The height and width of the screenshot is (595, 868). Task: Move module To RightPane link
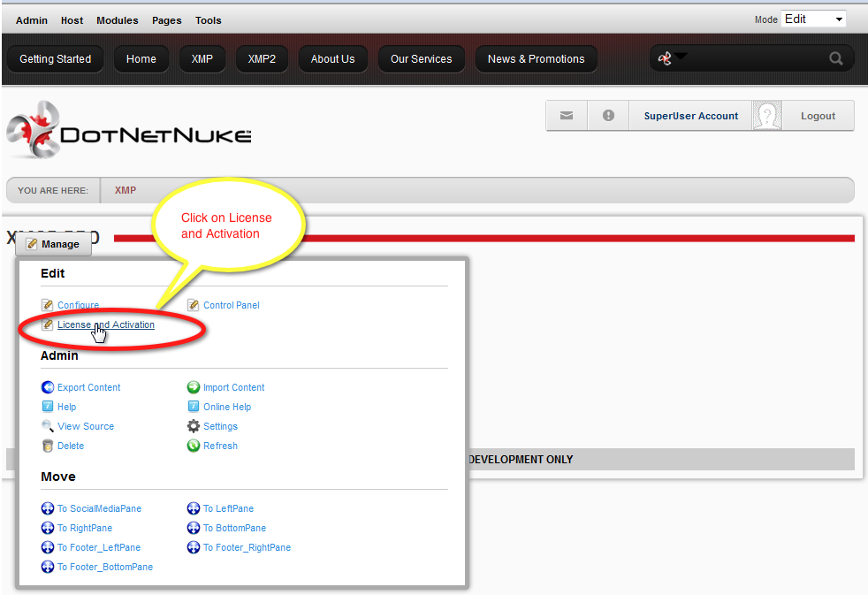tap(85, 528)
